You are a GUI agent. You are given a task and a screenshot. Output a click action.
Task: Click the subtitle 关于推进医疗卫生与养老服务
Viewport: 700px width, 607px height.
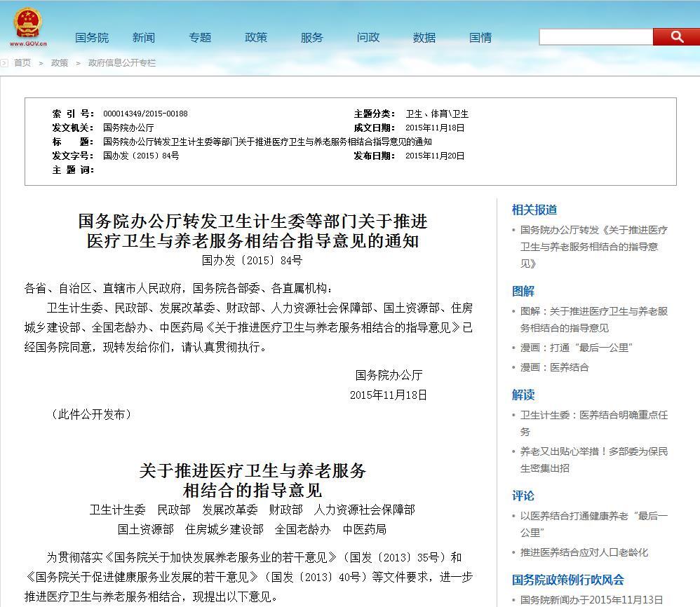253,470
